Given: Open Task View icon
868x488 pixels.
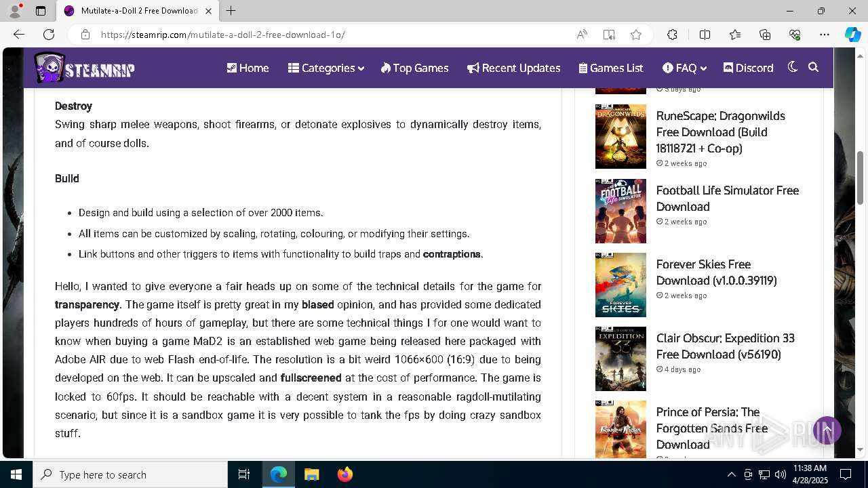Looking at the screenshot, I should click(x=244, y=474).
